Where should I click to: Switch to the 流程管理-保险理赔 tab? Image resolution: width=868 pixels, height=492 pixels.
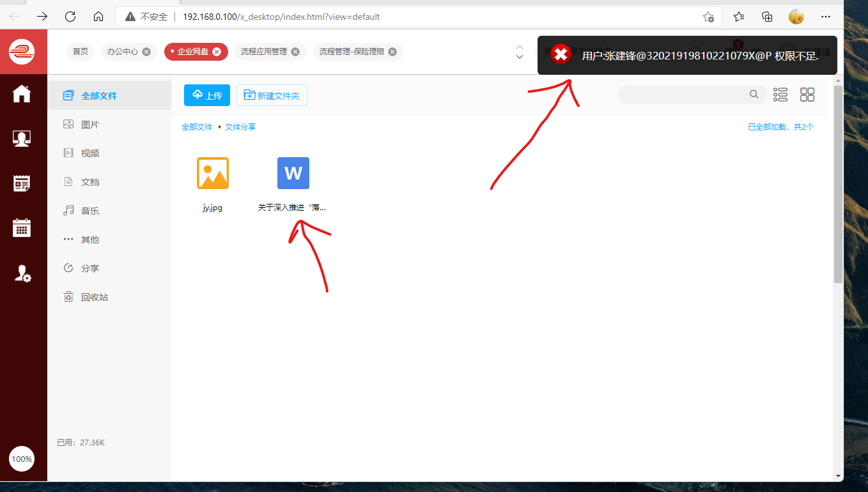point(352,52)
